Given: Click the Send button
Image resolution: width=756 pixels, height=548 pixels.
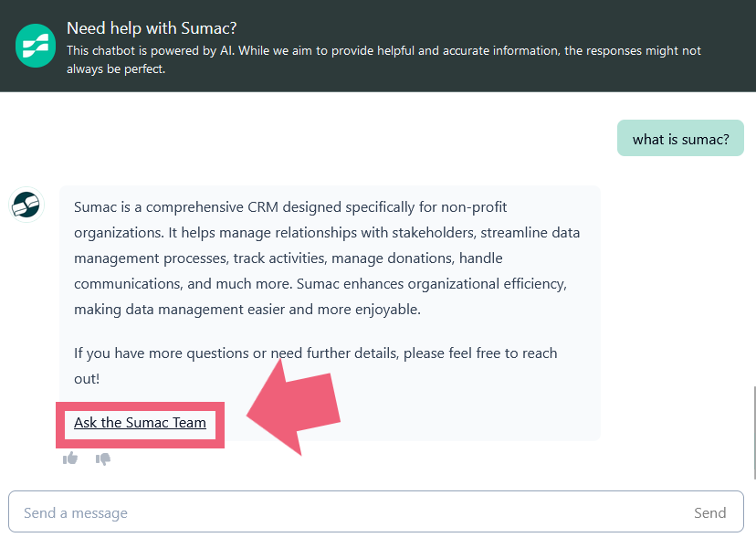Looking at the screenshot, I should pos(709,512).
